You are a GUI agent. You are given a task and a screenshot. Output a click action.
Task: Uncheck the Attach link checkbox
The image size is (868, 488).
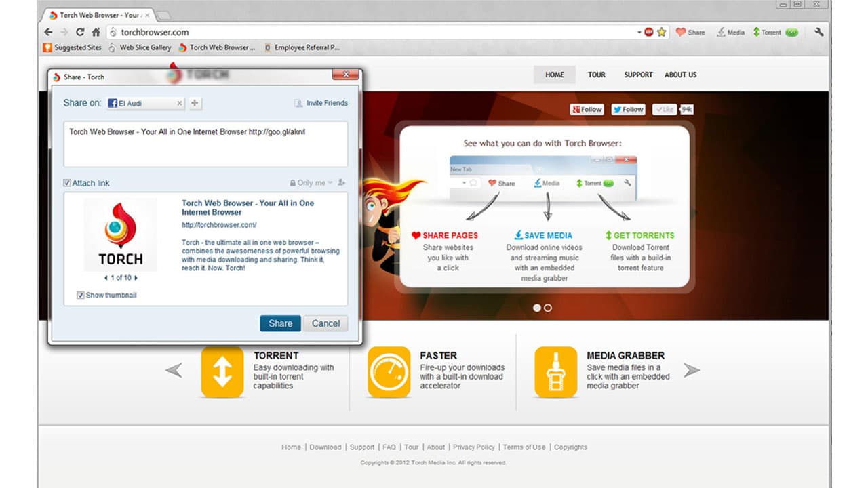click(67, 182)
